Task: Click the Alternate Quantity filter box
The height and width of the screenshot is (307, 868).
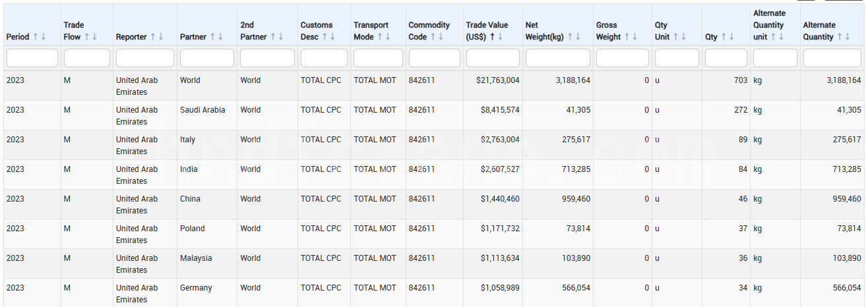Action: pos(832,58)
